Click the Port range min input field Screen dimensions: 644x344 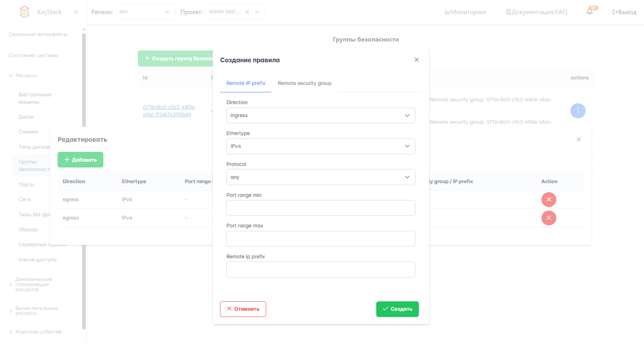tap(320, 208)
